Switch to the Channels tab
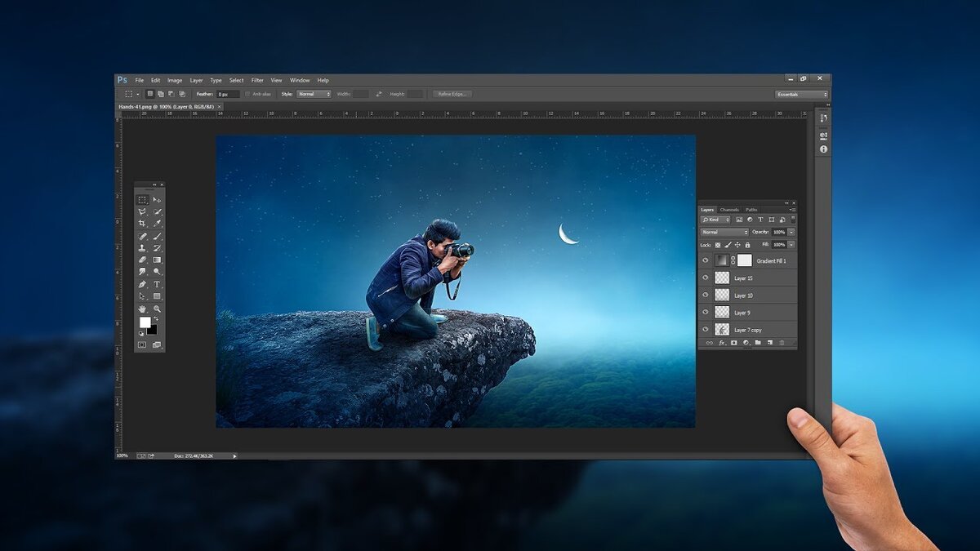This screenshot has width=980, height=551. [x=729, y=210]
